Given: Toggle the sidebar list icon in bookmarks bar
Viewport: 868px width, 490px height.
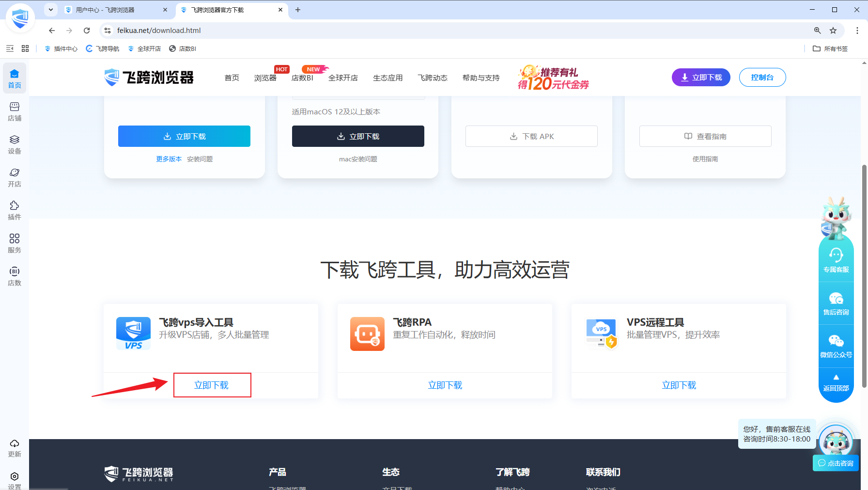Looking at the screenshot, I should (10, 48).
